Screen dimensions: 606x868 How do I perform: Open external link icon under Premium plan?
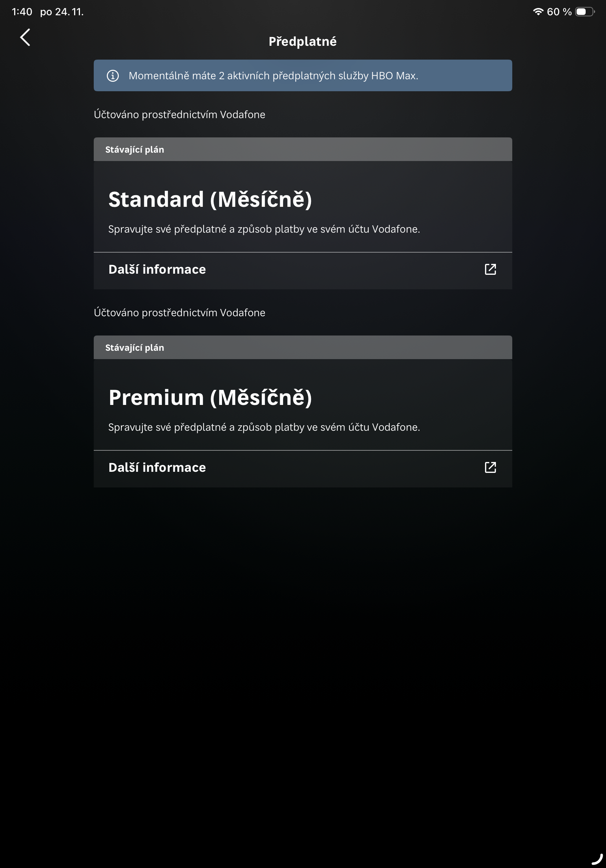click(x=490, y=467)
